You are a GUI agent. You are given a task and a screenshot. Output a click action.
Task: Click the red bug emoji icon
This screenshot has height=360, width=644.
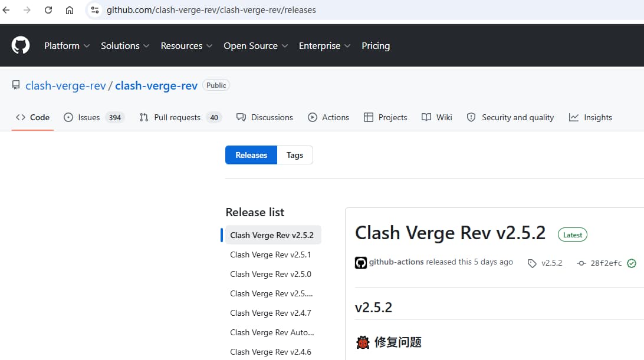[363, 342]
